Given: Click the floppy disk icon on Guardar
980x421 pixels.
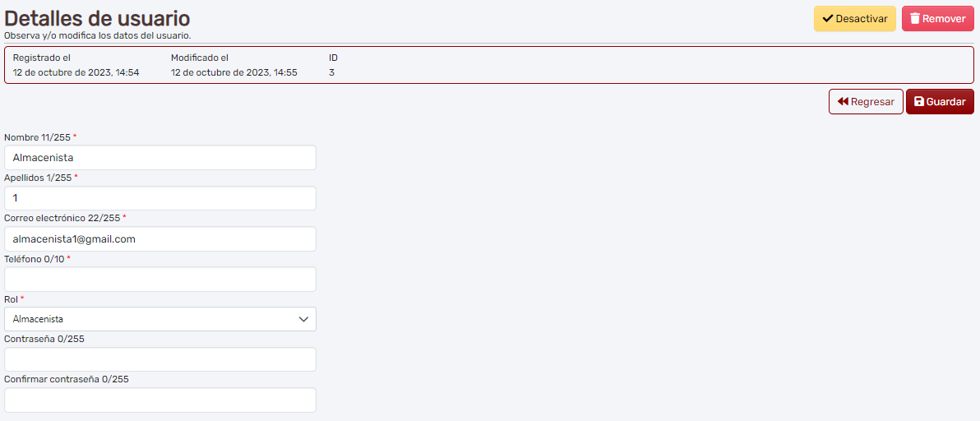Looking at the screenshot, I should [919, 102].
